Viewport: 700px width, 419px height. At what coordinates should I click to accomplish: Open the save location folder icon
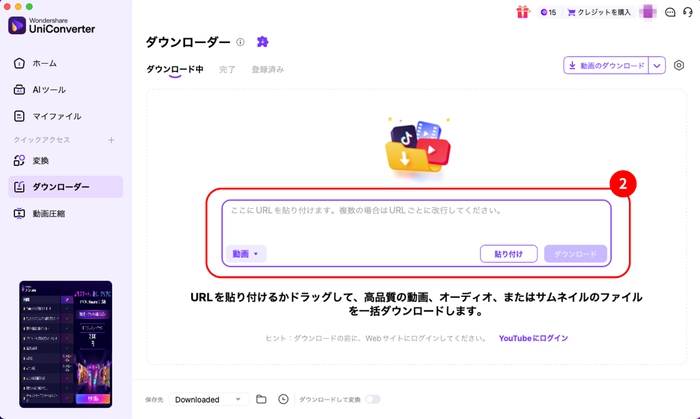click(x=261, y=399)
